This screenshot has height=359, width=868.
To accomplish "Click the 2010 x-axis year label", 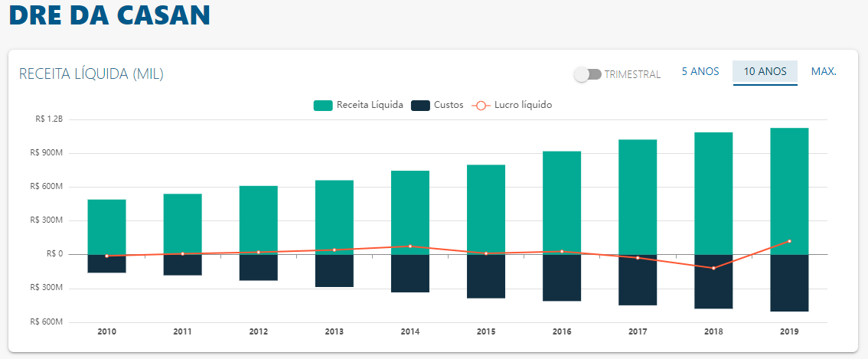I will pyautogui.click(x=107, y=332).
